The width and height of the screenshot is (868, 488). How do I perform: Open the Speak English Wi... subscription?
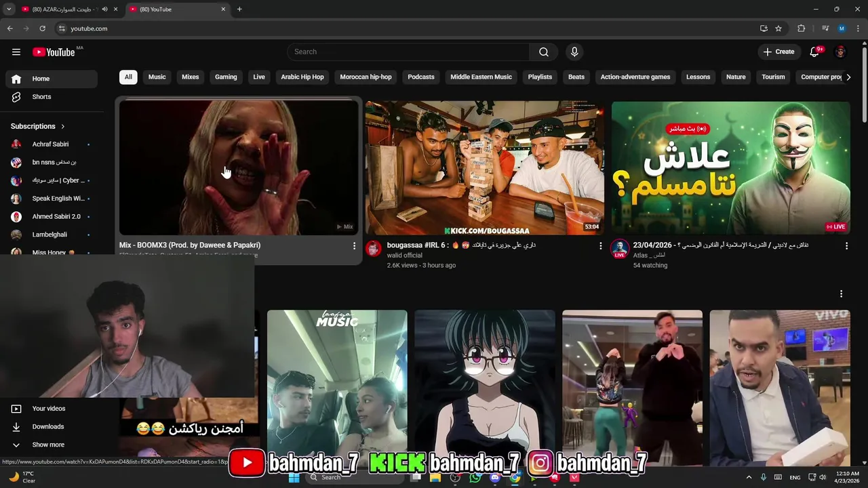(x=52, y=199)
